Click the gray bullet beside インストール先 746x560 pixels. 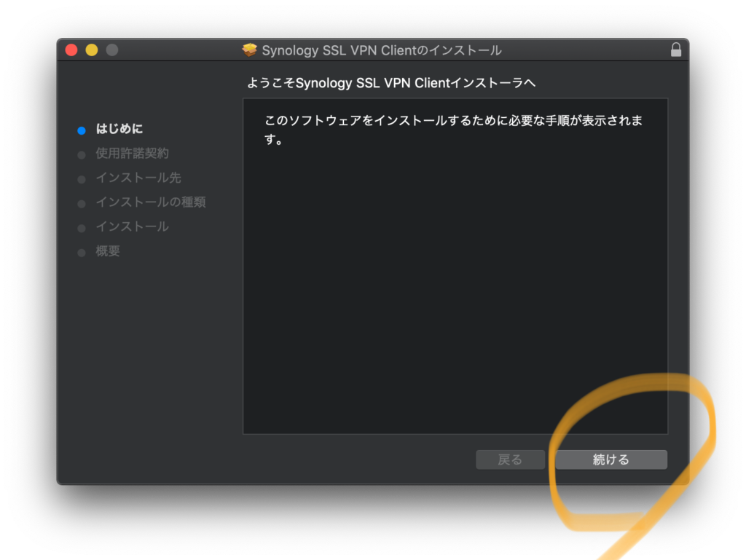[82, 179]
